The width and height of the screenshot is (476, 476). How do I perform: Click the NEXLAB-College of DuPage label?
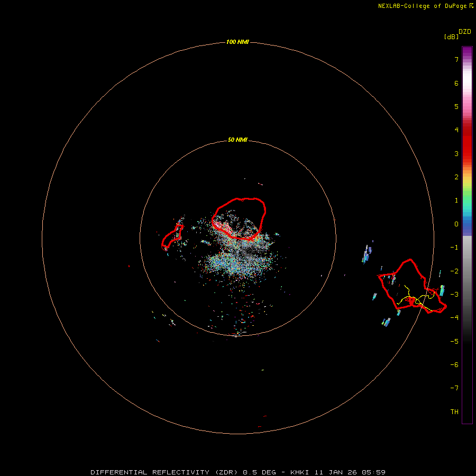(x=422, y=6)
